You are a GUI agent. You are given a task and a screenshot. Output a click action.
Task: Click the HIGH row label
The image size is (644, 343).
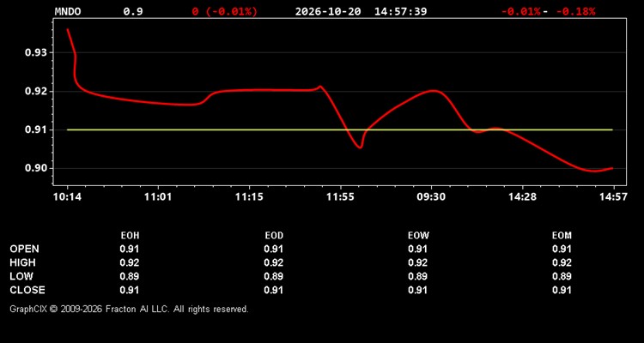tap(22, 262)
